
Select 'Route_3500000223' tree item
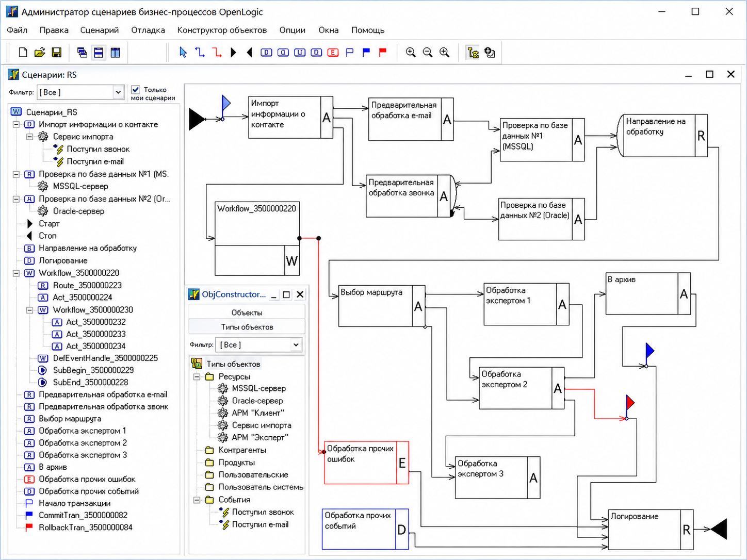pyautogui.click(x=87, y=285)
